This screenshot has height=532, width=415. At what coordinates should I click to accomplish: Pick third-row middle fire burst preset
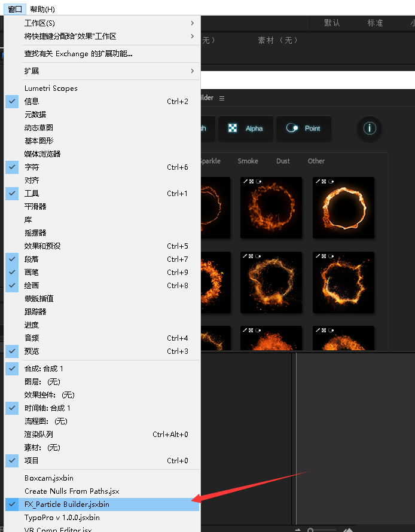point(271,338)
